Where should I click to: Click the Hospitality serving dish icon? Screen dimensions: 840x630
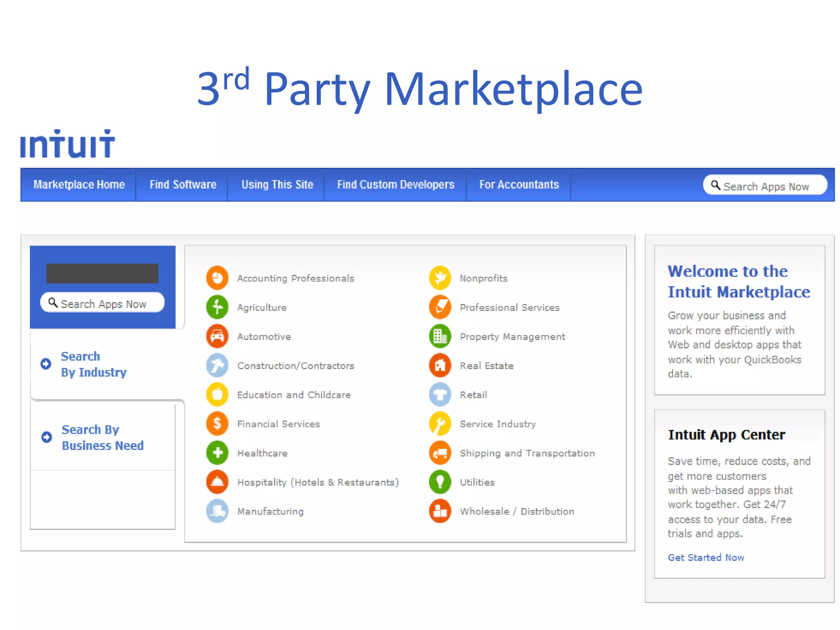click(217, 482)
